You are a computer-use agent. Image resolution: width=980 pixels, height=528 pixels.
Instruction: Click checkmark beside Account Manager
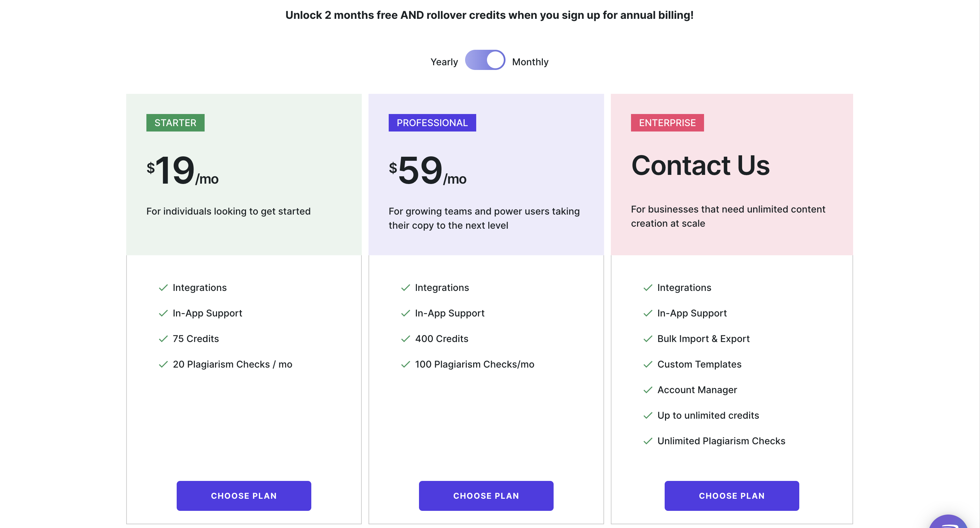(647, 390)
